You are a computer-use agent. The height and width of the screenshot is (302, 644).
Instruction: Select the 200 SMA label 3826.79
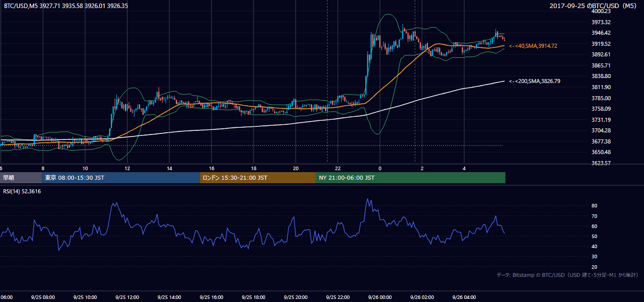[535, 81]
